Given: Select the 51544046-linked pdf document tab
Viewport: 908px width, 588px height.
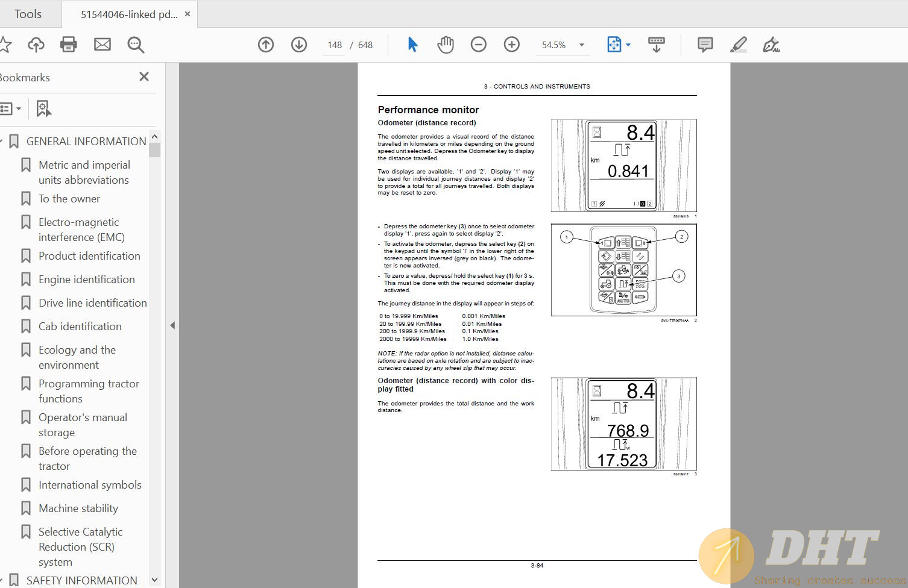Looking at the screenshot, I should tap(128, 14).
